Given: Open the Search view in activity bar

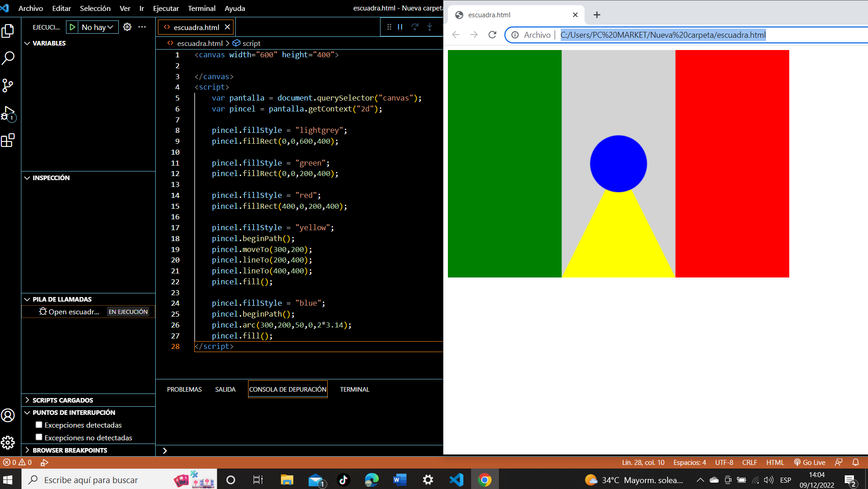Looking at the screenshot, I should [x=8, y=58].
